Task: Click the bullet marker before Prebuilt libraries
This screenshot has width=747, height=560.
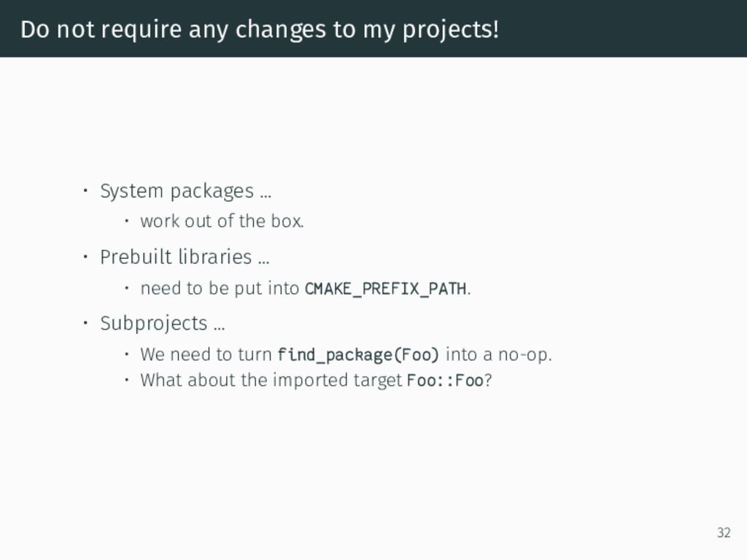Action: [85, 257]
